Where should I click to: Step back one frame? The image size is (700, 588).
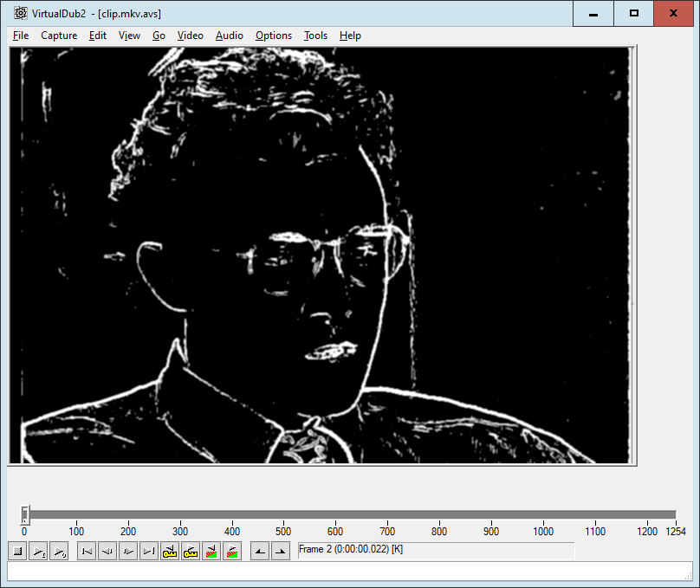click(107, 551)
